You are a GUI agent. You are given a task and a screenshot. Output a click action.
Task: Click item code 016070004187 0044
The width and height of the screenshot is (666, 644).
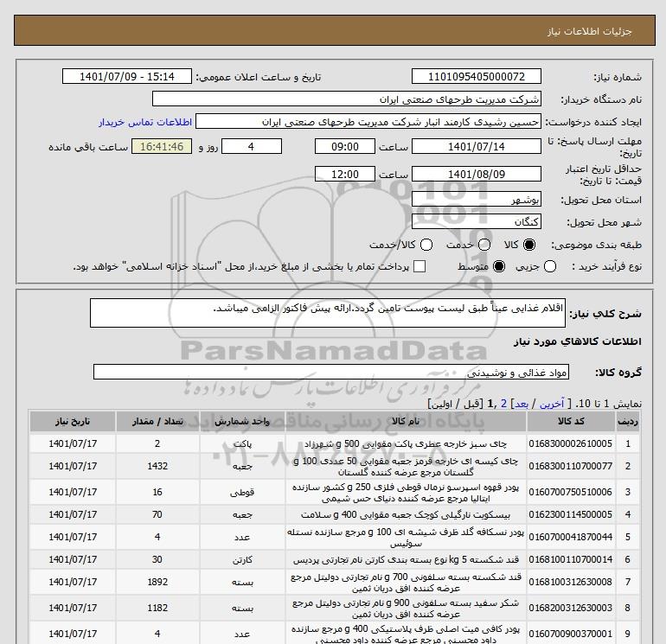click(571, 537)
